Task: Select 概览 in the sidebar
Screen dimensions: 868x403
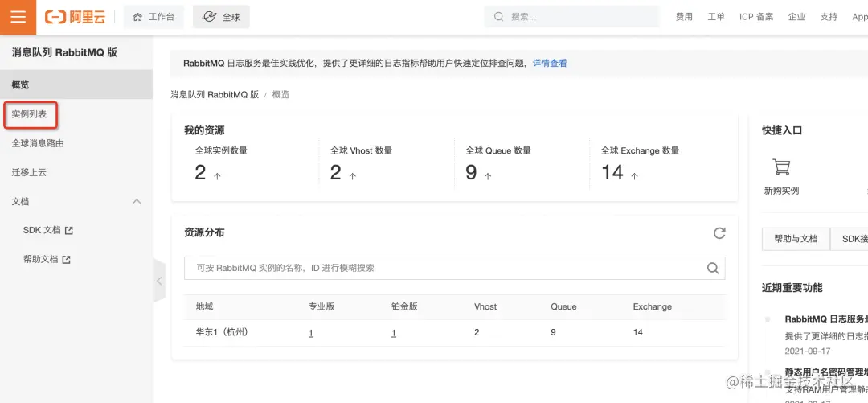Action: (76, 84)
